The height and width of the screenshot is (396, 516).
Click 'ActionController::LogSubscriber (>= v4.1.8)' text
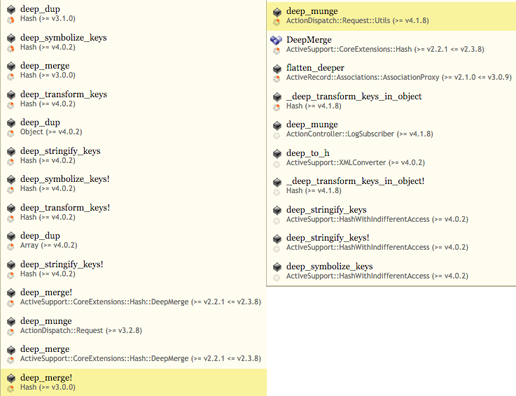(360, 134)
